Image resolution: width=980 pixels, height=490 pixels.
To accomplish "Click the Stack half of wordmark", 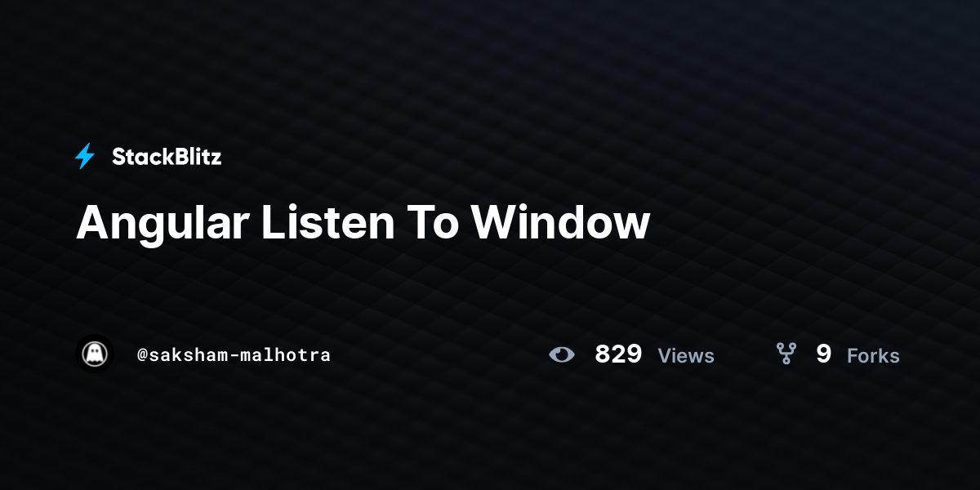I will point(140,157).
